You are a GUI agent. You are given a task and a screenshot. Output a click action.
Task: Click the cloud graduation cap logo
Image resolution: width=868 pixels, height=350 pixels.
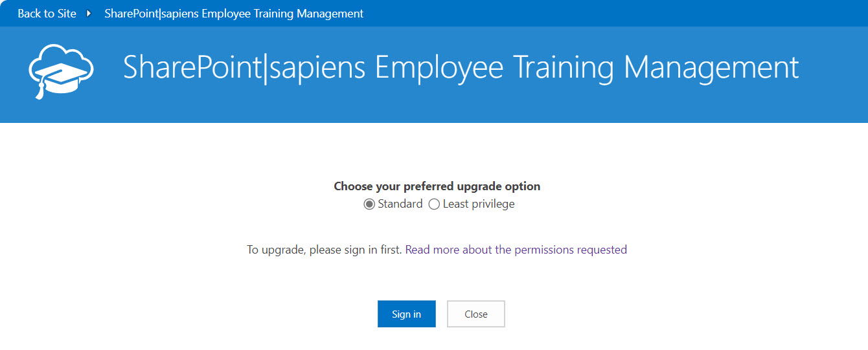(62, 71)
